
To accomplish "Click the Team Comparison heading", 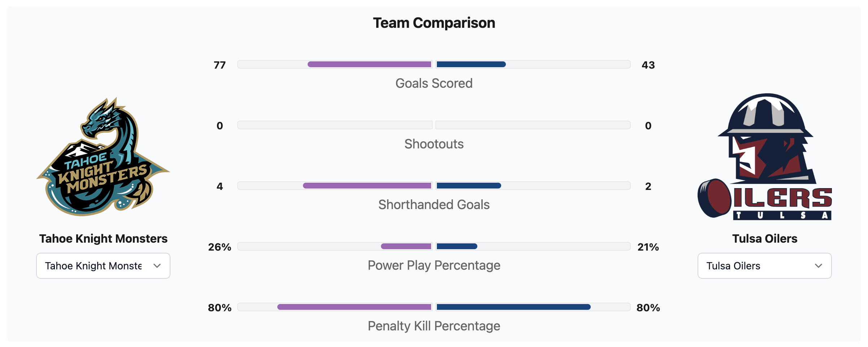I will [x=434, y=23].
